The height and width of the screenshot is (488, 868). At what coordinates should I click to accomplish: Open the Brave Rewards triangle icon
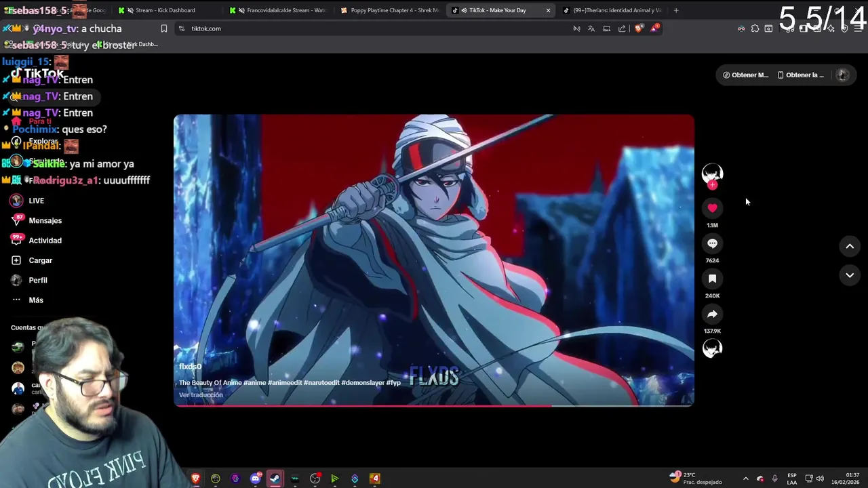654,28
